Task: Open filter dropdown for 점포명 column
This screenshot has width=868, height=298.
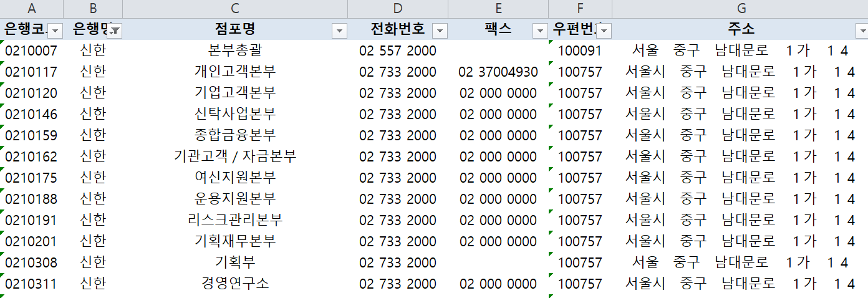Action: point(340,30)
